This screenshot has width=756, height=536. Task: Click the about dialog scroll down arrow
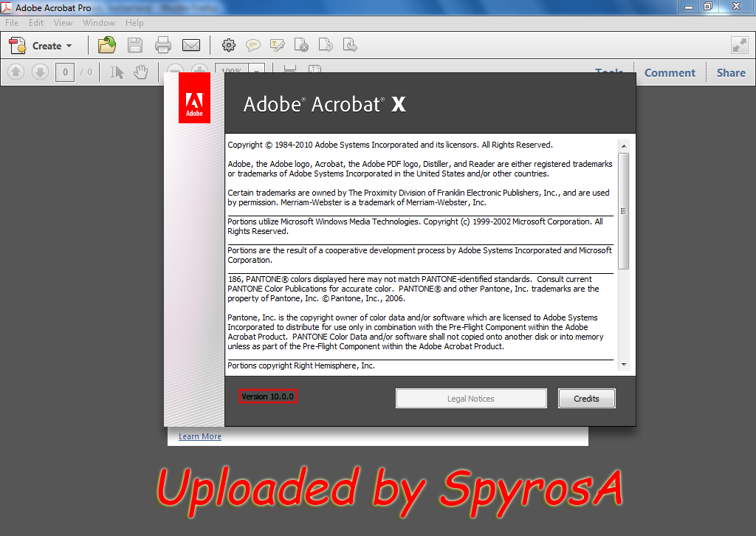tap(624, 365)
